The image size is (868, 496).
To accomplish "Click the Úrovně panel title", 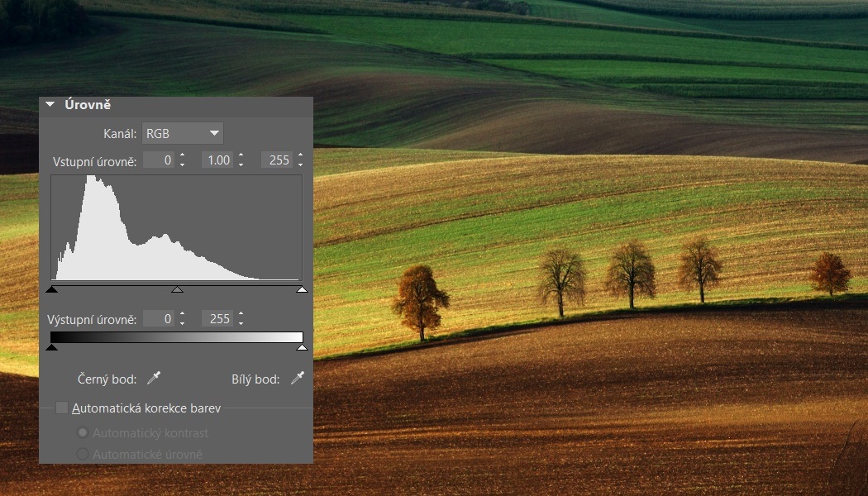I will click(88, 104).
